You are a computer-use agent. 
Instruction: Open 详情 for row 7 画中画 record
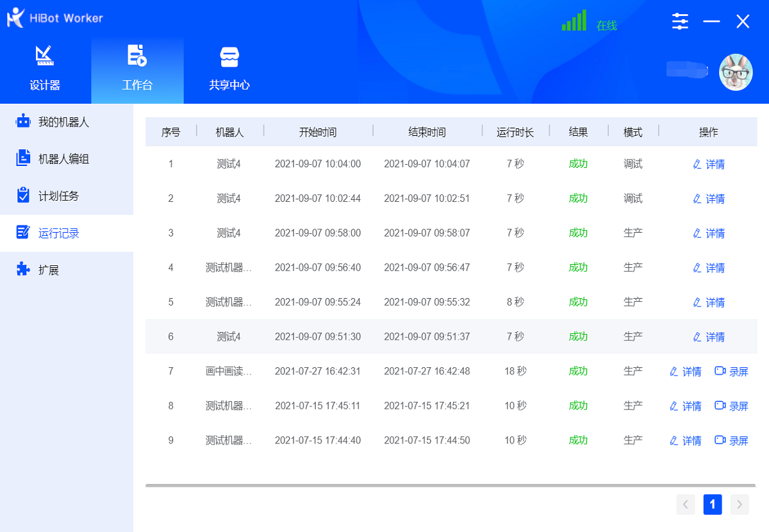tap(685, 372)
